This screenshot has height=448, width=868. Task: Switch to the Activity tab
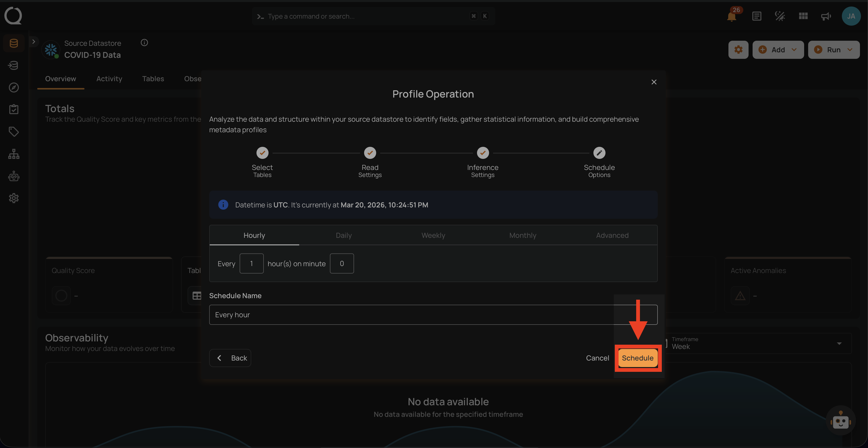109,78
